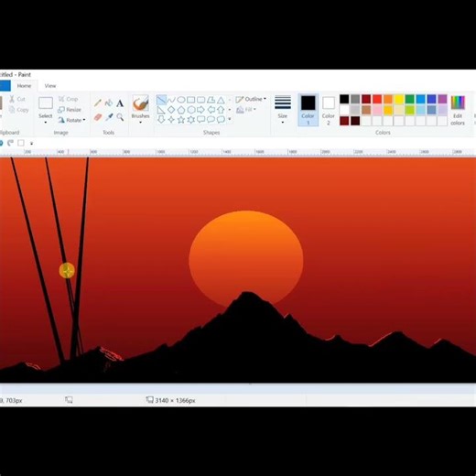Pick the purple color swatch
The width and height of the screenshot is (476, 476).
point(442,99)
